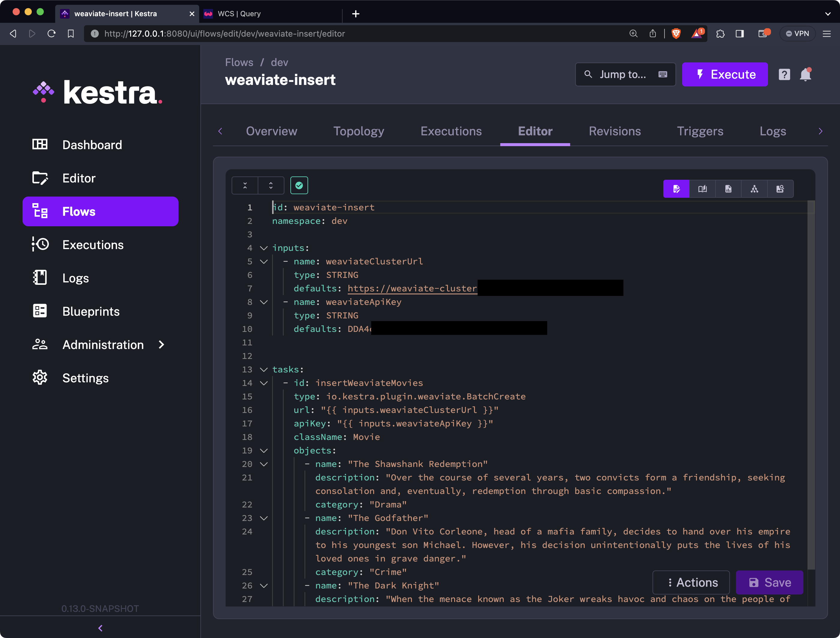This screenshot has height=638, width=840.
Task: Click the browser back arrow
Action: click(13, 33)
